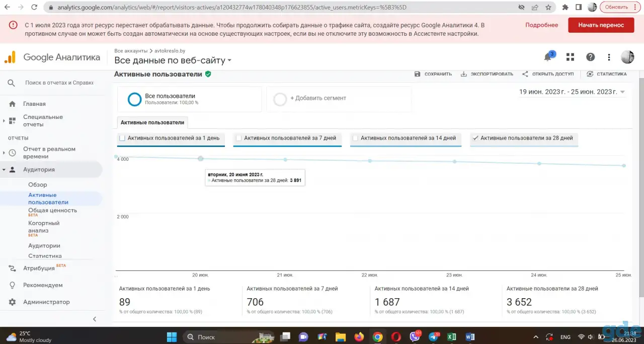Open the Google account avatar in the Analytics header

[627, 57]
